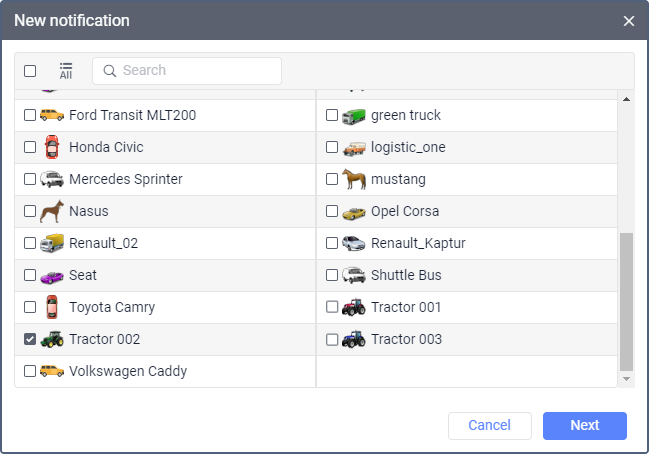Check the Mercedes Sprinter checkbox
Screen dimensions: 649x454
30,179
